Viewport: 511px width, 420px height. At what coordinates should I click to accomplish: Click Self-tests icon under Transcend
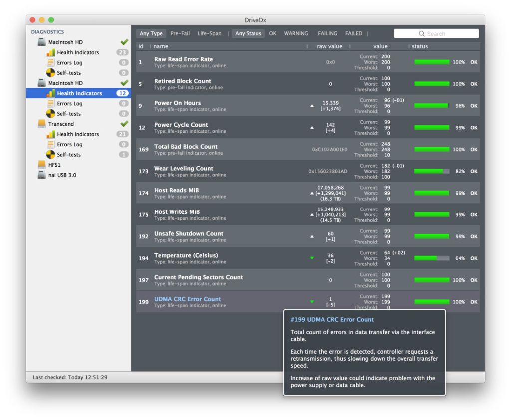50,155
